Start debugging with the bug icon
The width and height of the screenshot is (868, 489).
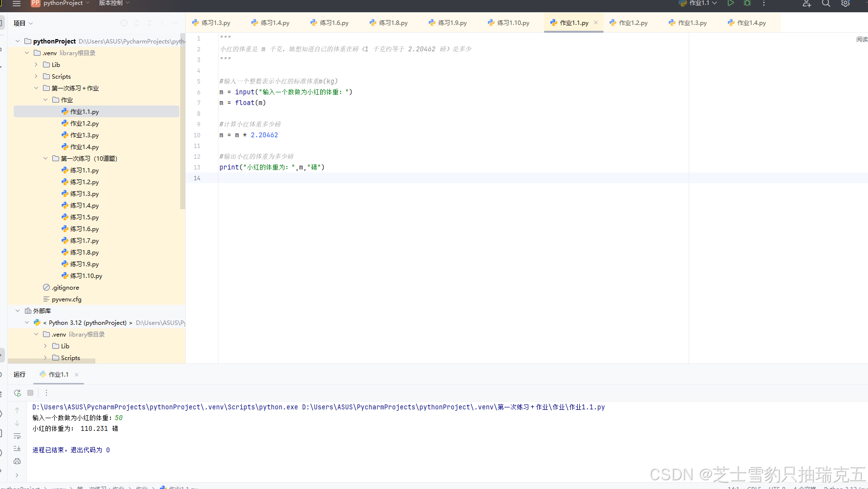(x=747, y=3)
